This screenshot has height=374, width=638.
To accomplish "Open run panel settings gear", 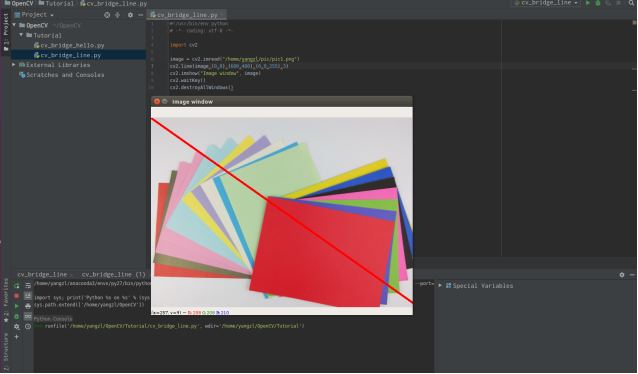I will pos(622,275).
